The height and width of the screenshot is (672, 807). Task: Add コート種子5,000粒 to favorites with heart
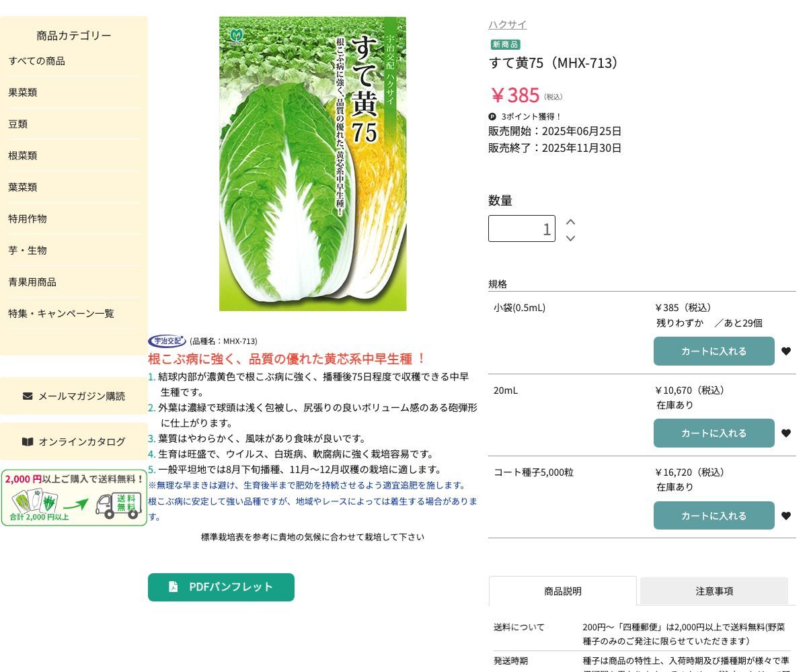coord(785,516)
